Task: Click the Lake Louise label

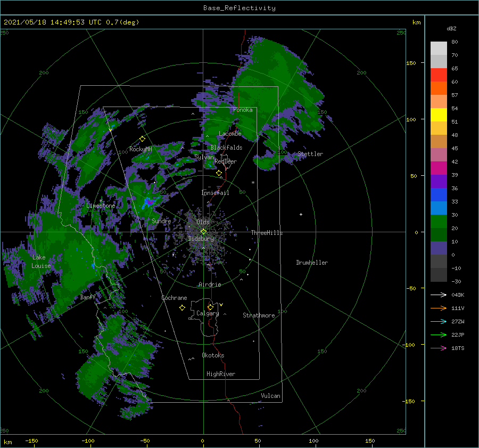Action: 41,262
